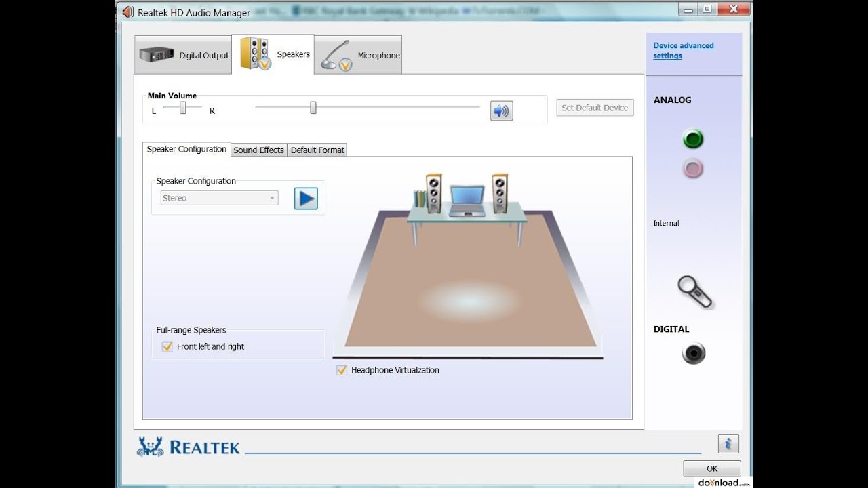Image resolution: width=868 pixels, height=488 pixels.
Task: Open the Stereo speaker configuration dropdown
Action: [219, 198]
